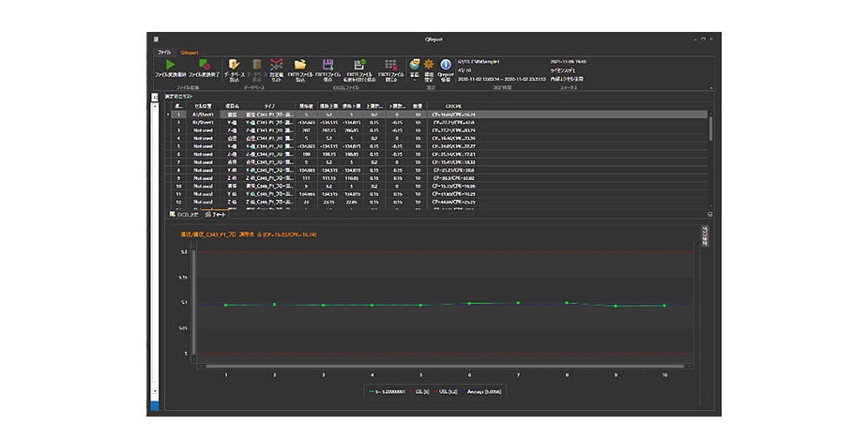Click the stop file conversion icon
The image size is (868, 441).
(x=204, y=65)
